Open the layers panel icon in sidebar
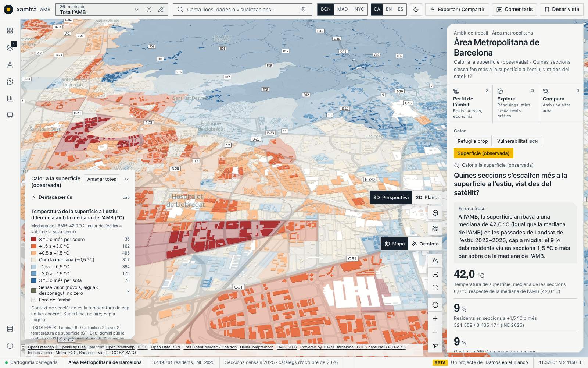The width and height of the screenshot is (588, 368). (x=10, y=47)
